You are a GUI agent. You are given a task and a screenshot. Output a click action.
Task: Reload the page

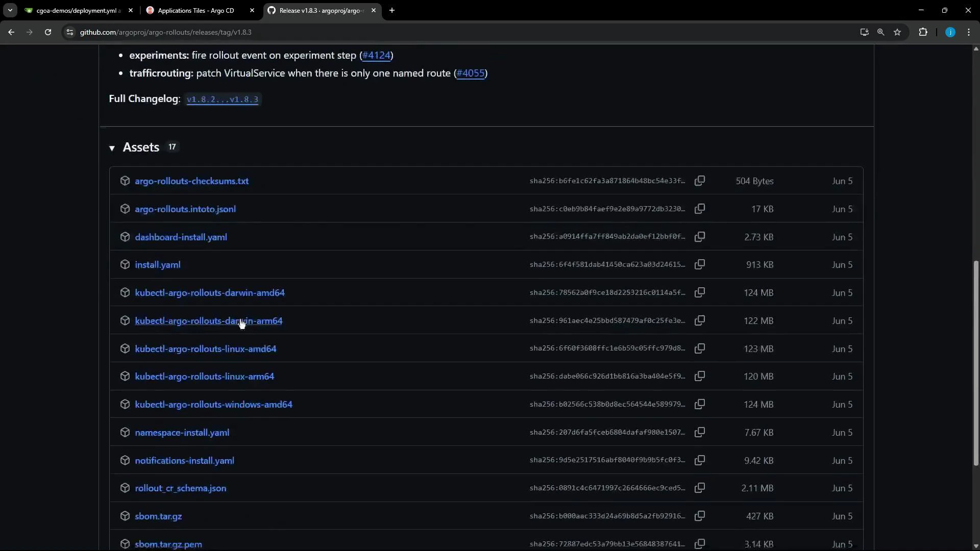(x=48, y=32)
